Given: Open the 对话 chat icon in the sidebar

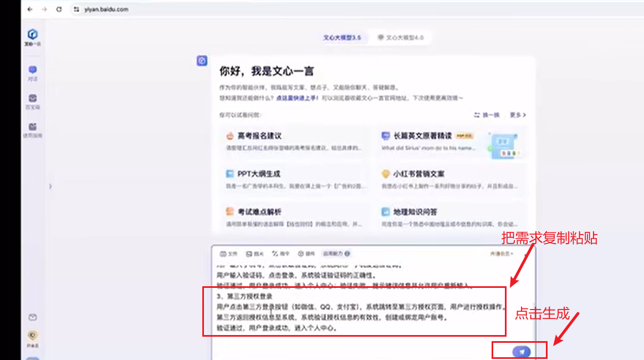Looking at the screenshot, I should (x=33, y=73).
